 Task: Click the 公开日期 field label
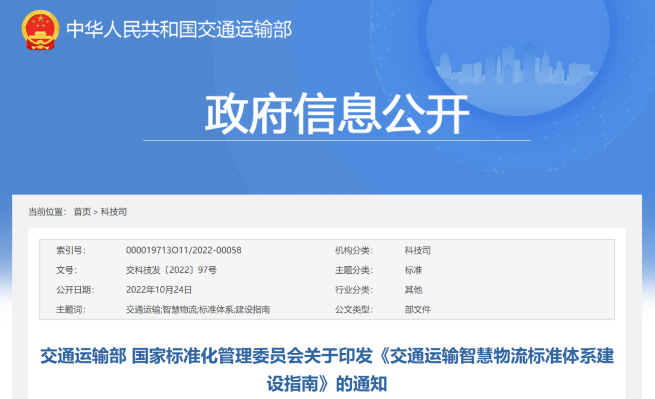point(75,290)
